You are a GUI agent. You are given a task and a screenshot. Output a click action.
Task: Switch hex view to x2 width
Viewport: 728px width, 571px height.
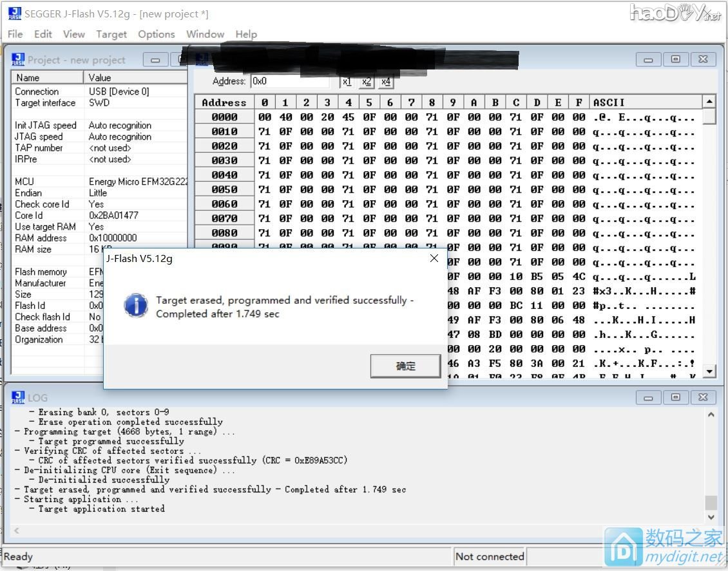point(367,82)
